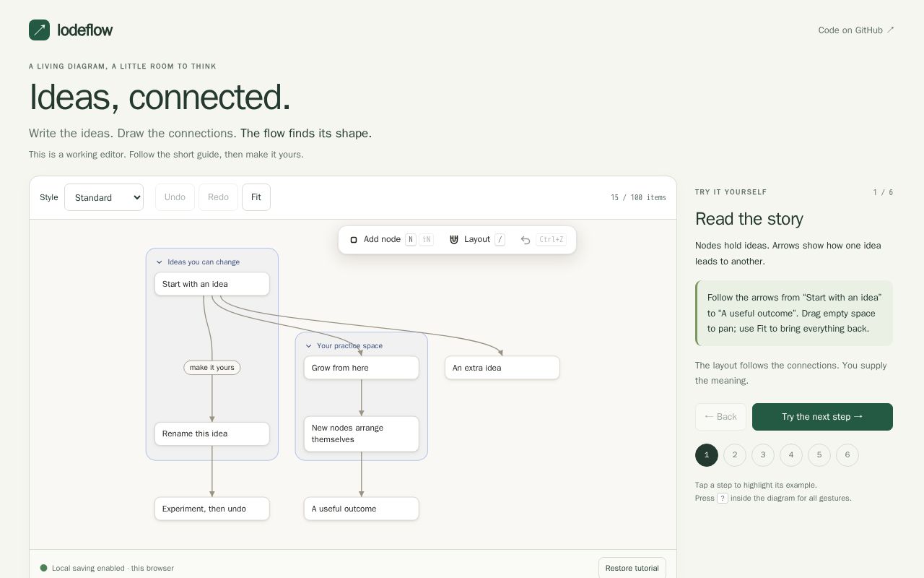Click the Back button in guide
The image size is (924, 578).
tap(720, 417)
